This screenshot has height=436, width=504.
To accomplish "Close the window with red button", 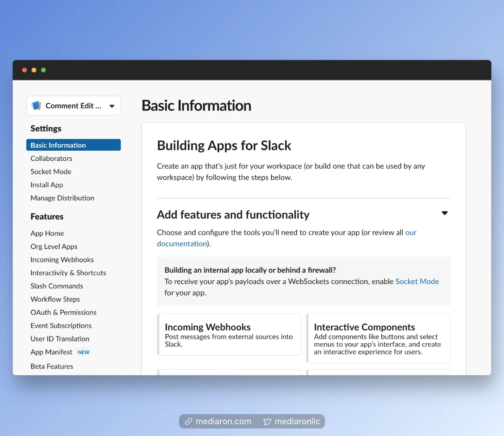I will [x=24, y=70].
